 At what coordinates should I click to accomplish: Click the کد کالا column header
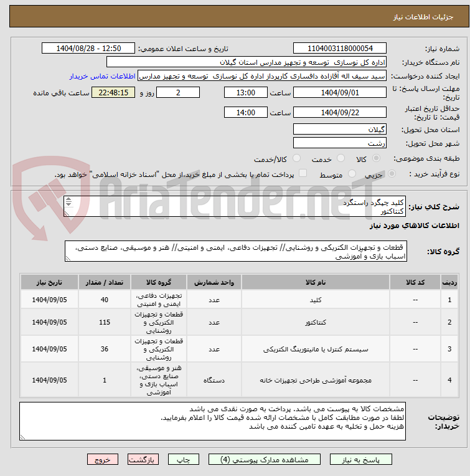(415, 282)
